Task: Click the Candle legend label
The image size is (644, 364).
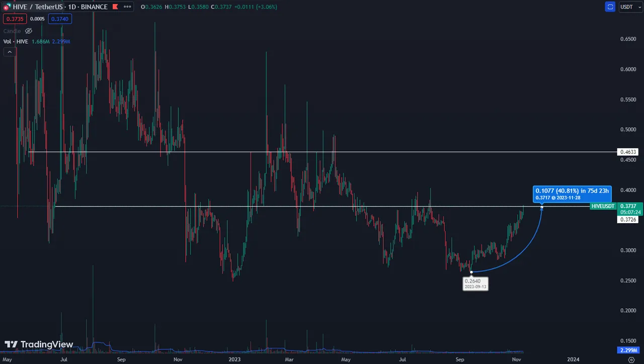Action: tap(12, 31)
